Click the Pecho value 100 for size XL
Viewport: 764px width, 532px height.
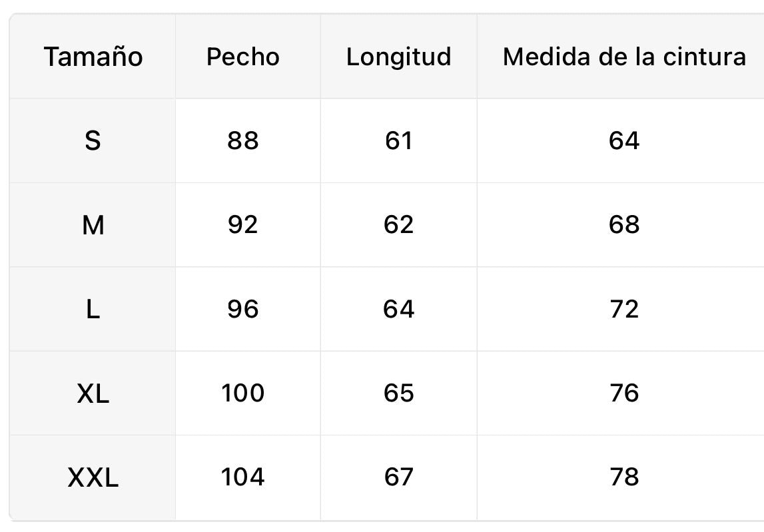(242, 393)
